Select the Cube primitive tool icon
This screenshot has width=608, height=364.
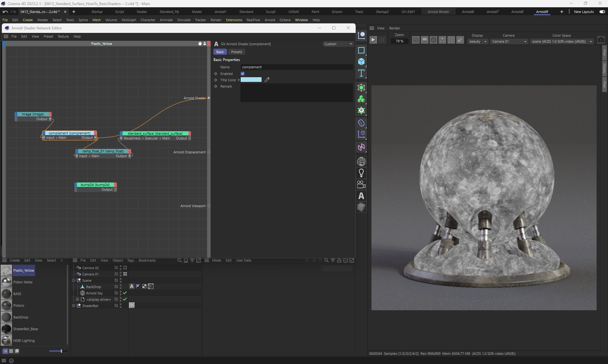361,62
